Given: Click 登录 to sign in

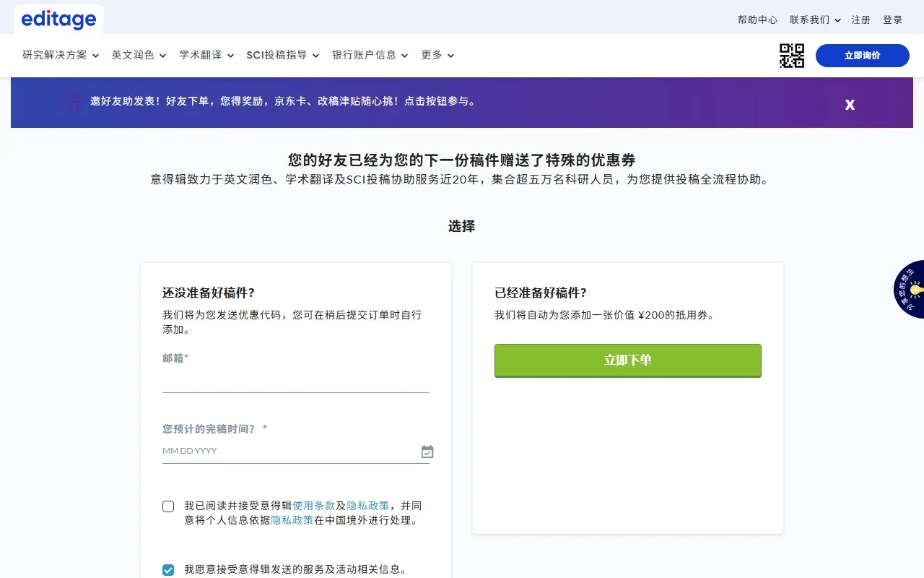Looking at the screenshot, I should (892, 20).
